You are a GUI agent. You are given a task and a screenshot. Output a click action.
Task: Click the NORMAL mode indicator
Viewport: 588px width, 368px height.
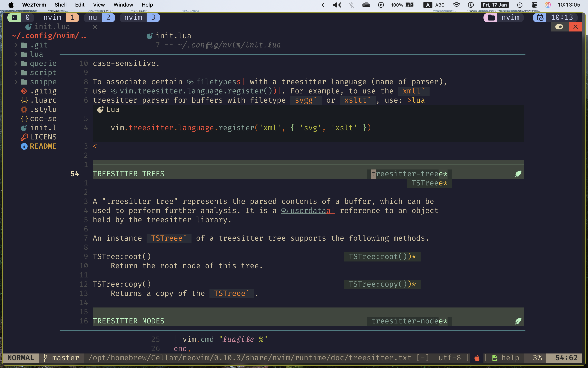point(21,358)
